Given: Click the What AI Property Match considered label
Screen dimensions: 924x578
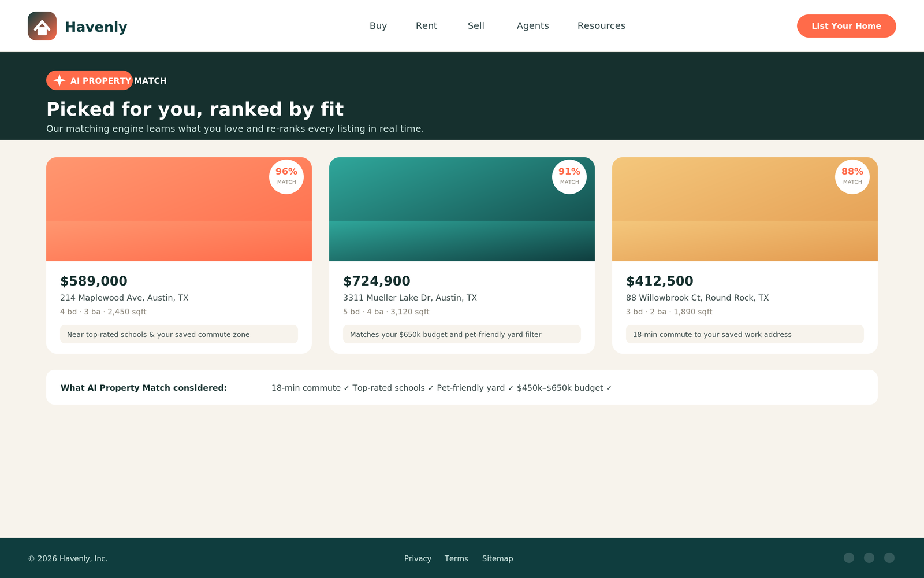Looking at the screenshot, I should pos(144,388).
